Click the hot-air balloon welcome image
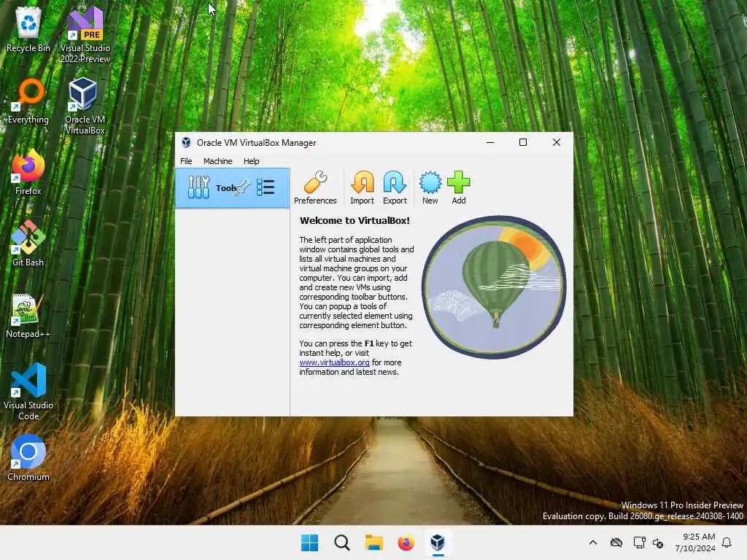 494,287
